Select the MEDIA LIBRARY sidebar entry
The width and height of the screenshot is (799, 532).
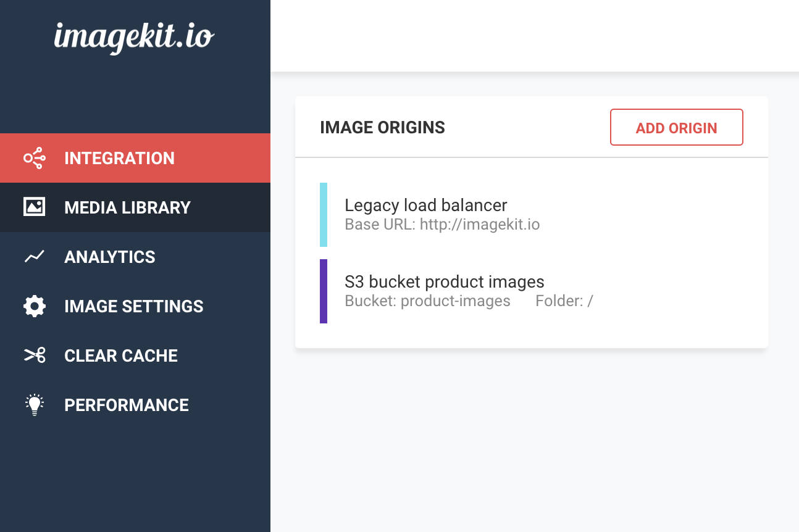[127, 207]
